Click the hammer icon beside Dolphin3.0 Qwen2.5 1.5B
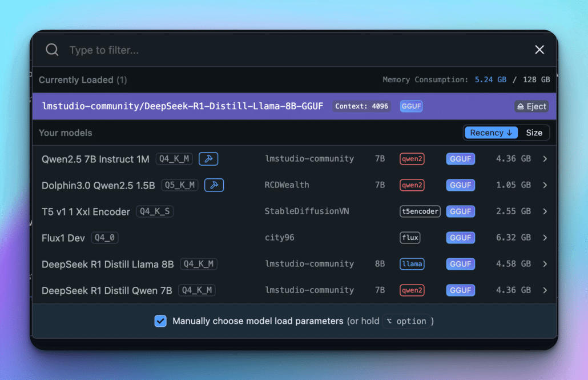This screenshot has width=588, height=380. coord(214,185)
